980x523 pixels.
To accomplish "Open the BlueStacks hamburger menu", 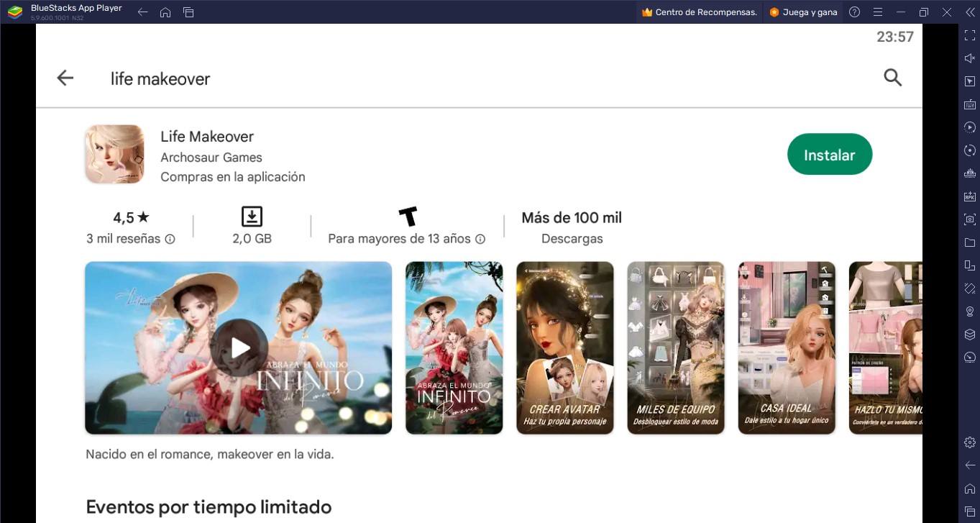I will [877, 12].
